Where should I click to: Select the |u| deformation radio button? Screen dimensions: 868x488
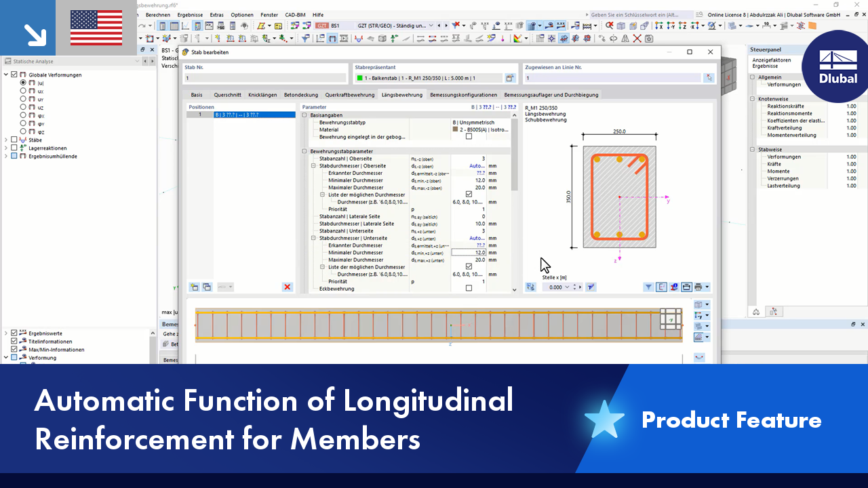click(x=23, y=83)
